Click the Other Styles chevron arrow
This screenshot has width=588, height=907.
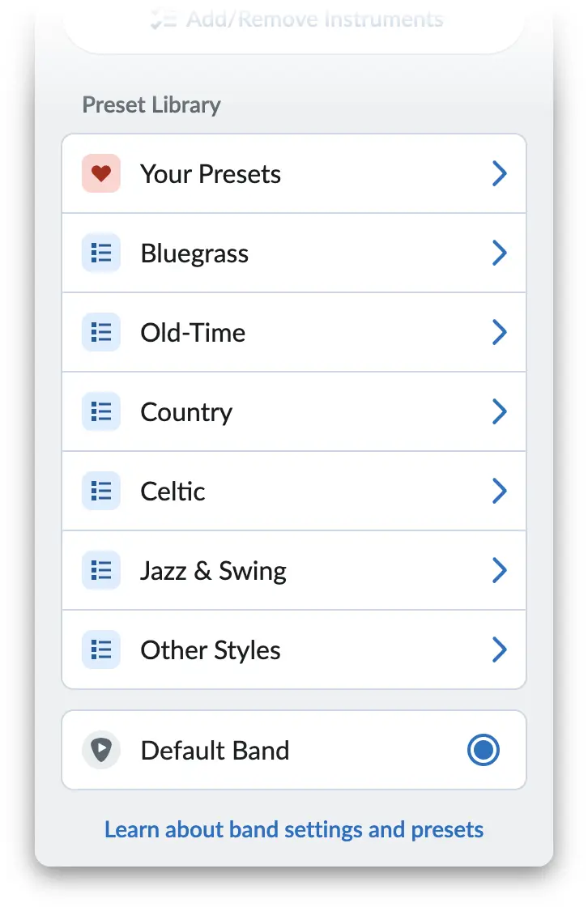tap(500, 650)
